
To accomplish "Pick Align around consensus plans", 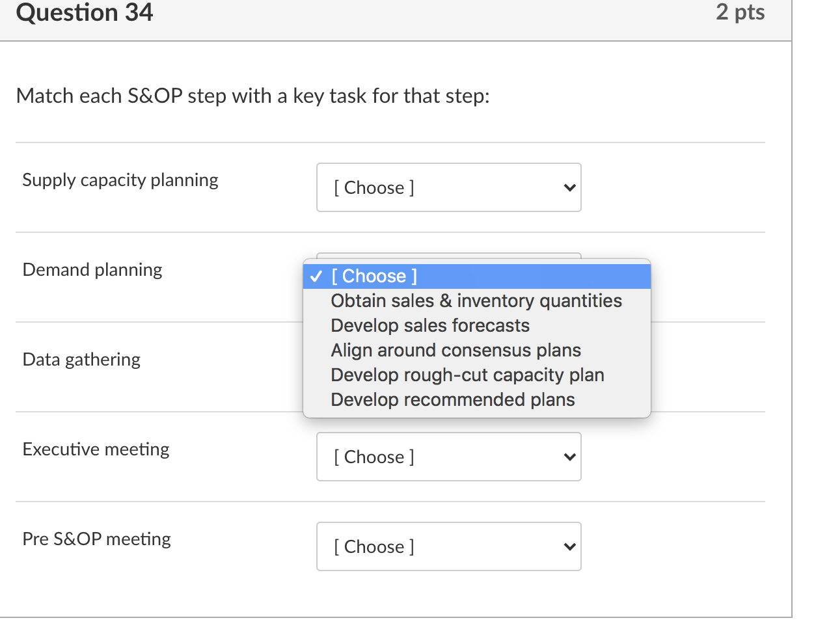I will pyautogui.click(x=456, y=351).
